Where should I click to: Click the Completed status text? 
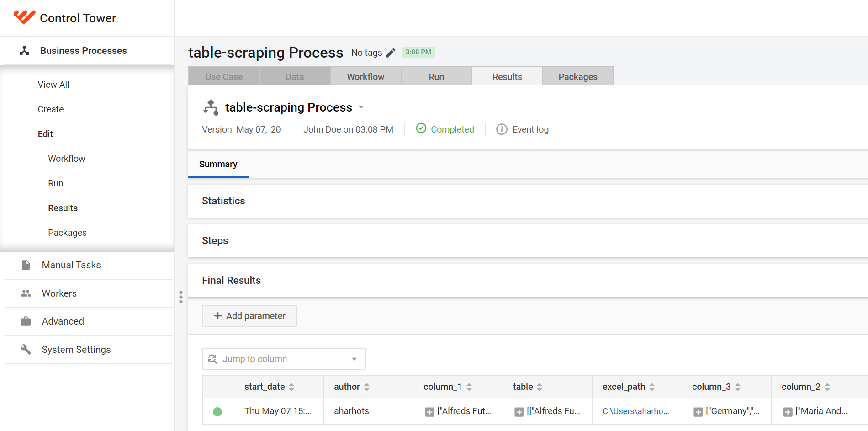tap(452, 129)
